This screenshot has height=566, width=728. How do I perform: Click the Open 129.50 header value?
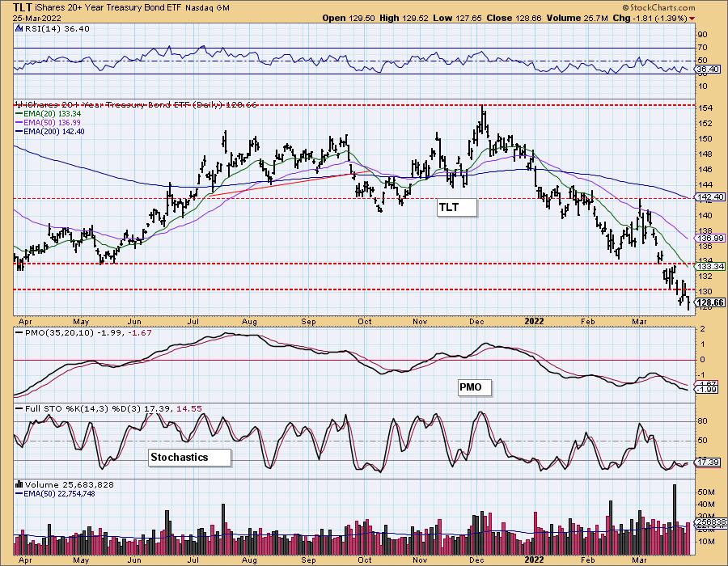[348, 18]
